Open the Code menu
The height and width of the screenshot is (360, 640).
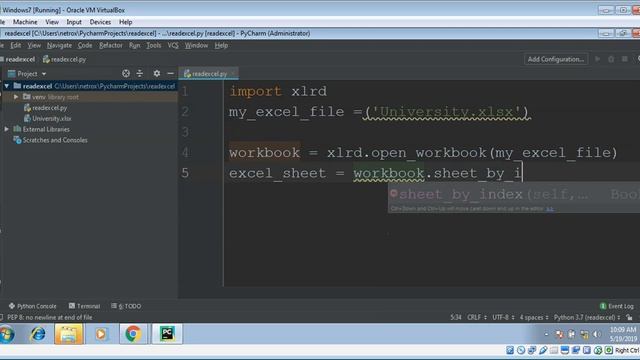pos(85,45)
